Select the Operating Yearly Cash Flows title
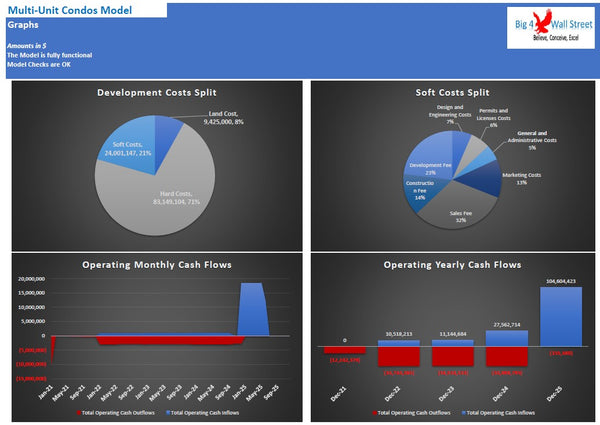Image resolution: width=600 pixels, height=425 pixels. [x=452, y=265]
